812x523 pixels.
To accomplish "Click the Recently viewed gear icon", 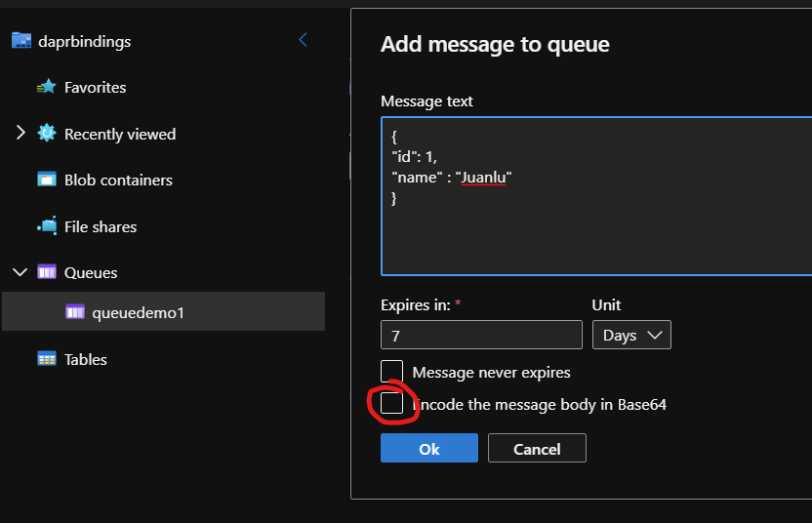I will (x=46, y=134).
